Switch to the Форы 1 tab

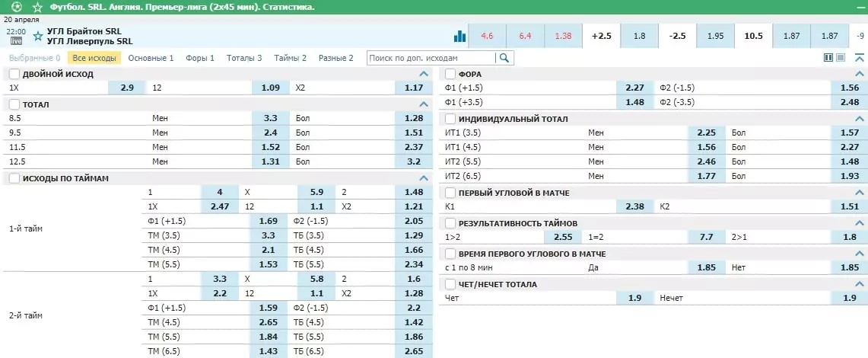[200, 58]
